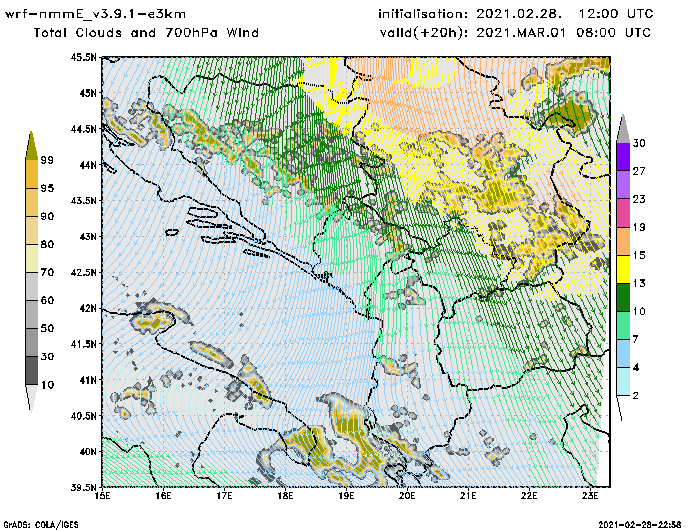Click the "Total Clouds and 700hPa Wind" subtitle

(x=146, y=33)
